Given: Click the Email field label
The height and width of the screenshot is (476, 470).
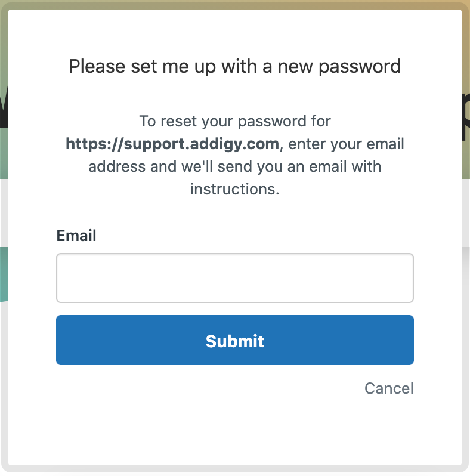Looking at the screenshot, I should (76, 236).
